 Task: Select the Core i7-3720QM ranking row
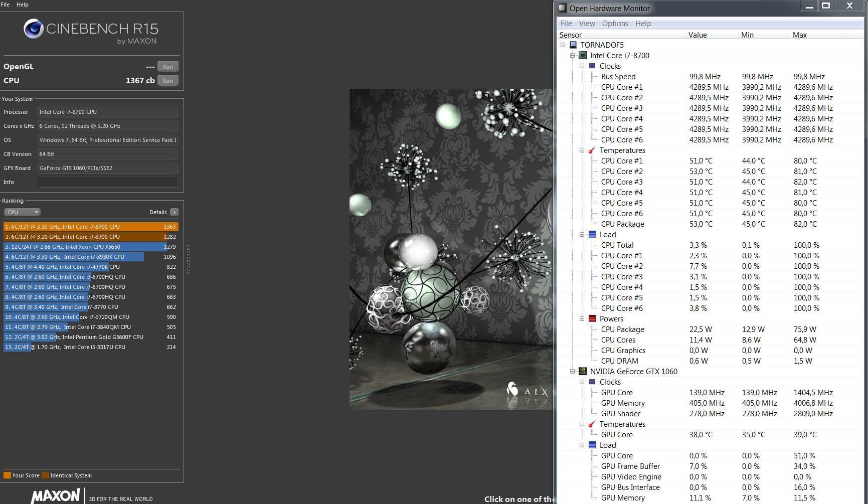coord(91,317)
